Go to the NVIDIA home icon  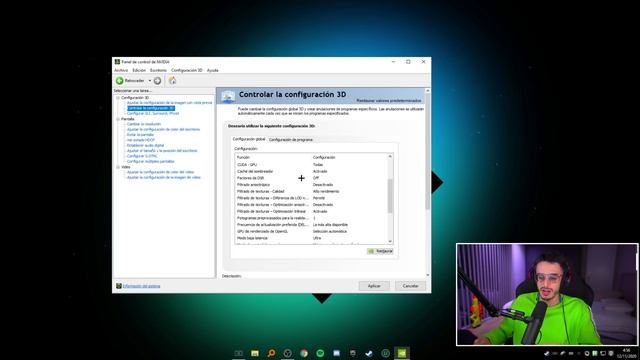click(x=173, y=80)
